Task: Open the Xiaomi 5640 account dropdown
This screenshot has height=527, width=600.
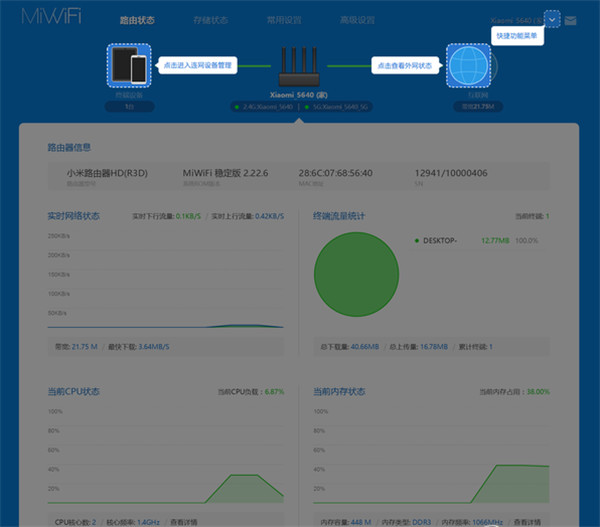Action: point(516,19)
